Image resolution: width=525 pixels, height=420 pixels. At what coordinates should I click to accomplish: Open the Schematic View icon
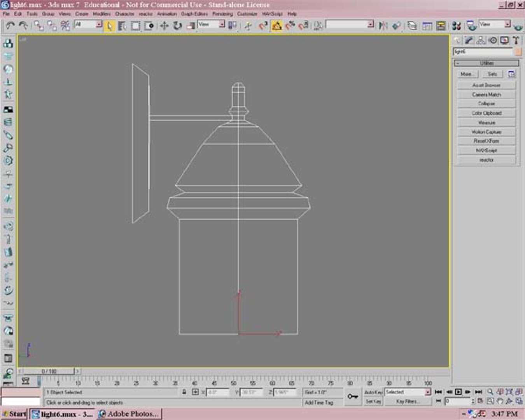tap(441, 26)
